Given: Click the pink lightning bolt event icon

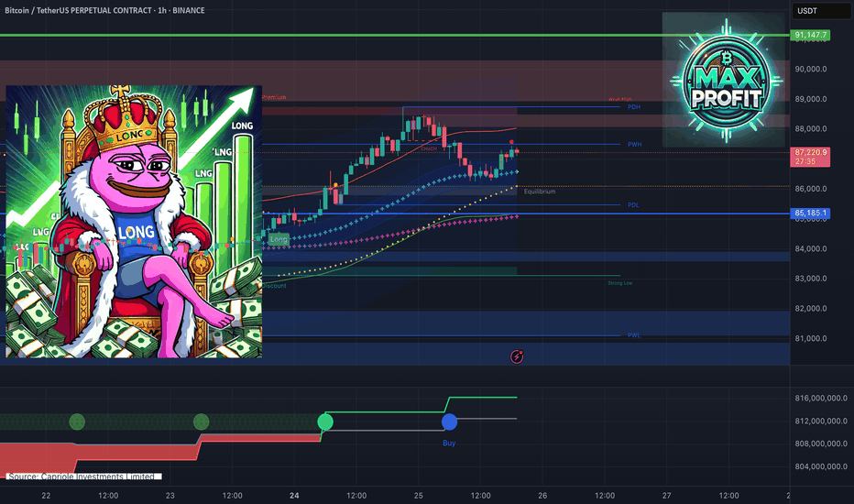Looking at the screenshot, I should point(516,356).
